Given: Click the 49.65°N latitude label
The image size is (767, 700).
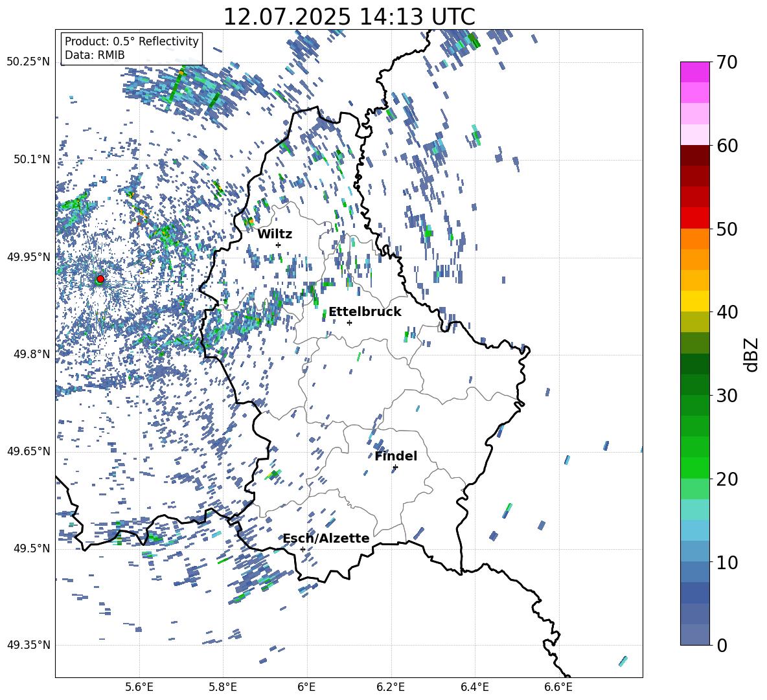Looking at the screenshot, I should (29, 451).
